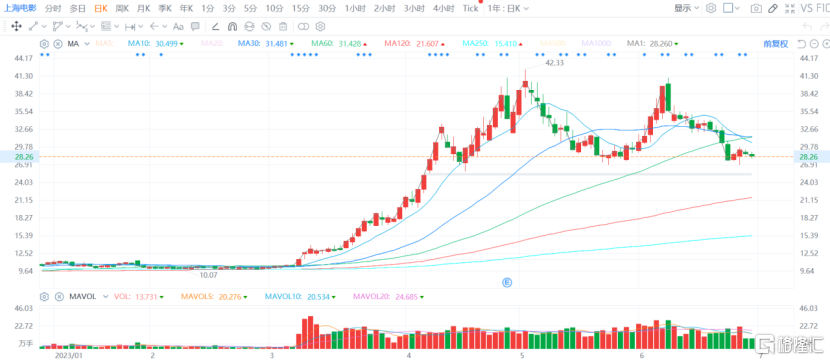Switch to the 月K tab
The width and height of the screenshot is (830, 361).
coord(143,8)
